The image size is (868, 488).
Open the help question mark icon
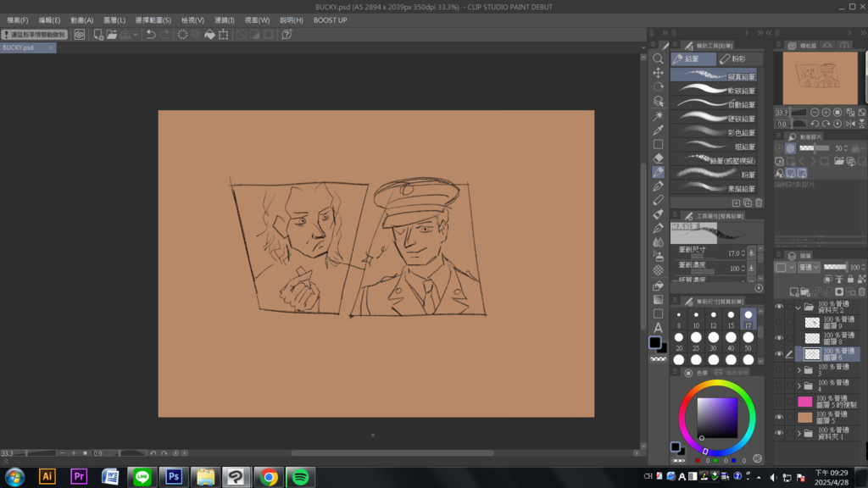(x=287, y=34)
